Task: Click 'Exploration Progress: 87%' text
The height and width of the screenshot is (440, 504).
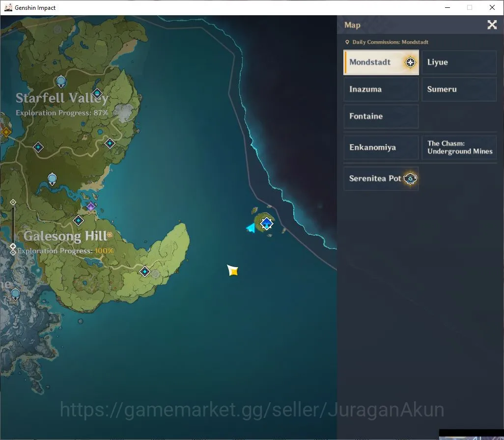Action: (x=62, y=113)
